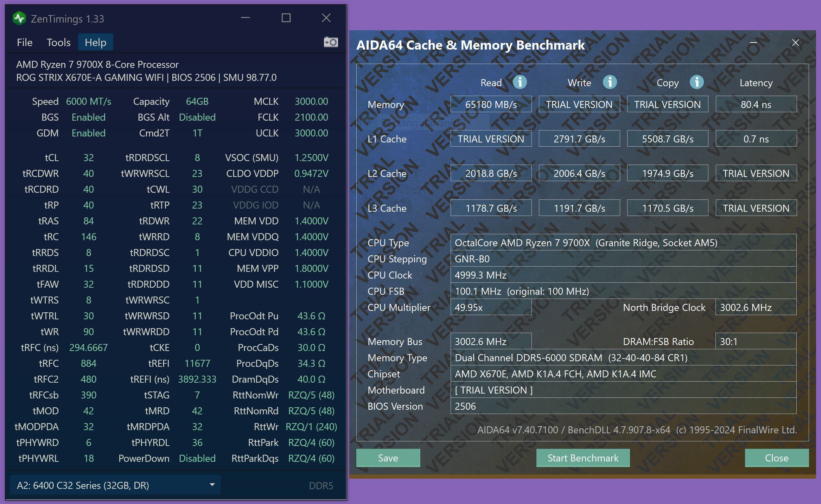Image resolution: width=821 pixels, height=504 pixels.
Task: Expand the A2 memory module dropdown
Action: point(212,485)
